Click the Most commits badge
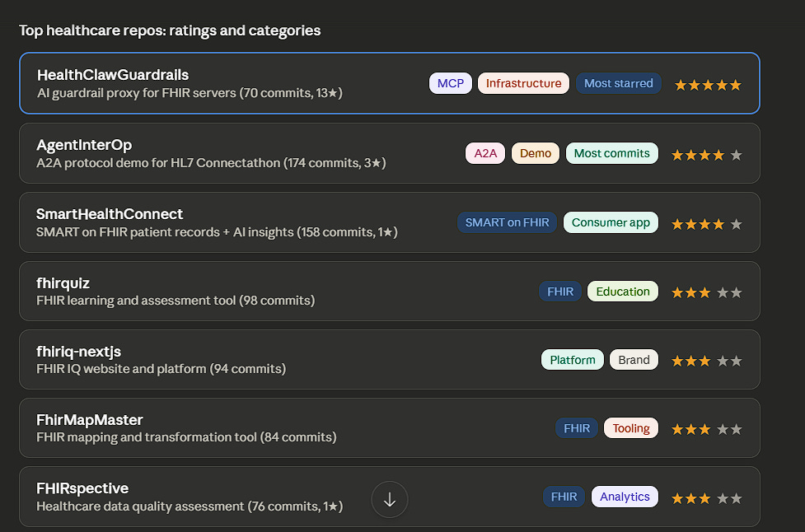This screenshot has height=532, width=805. coord(611,153)
